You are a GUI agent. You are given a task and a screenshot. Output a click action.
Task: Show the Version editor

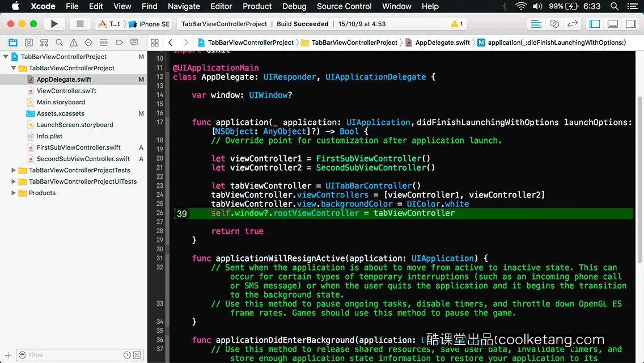click(x=572, y=24)
